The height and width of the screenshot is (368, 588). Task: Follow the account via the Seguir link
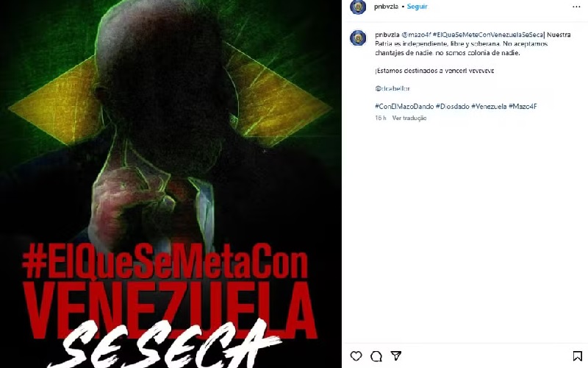417,7
